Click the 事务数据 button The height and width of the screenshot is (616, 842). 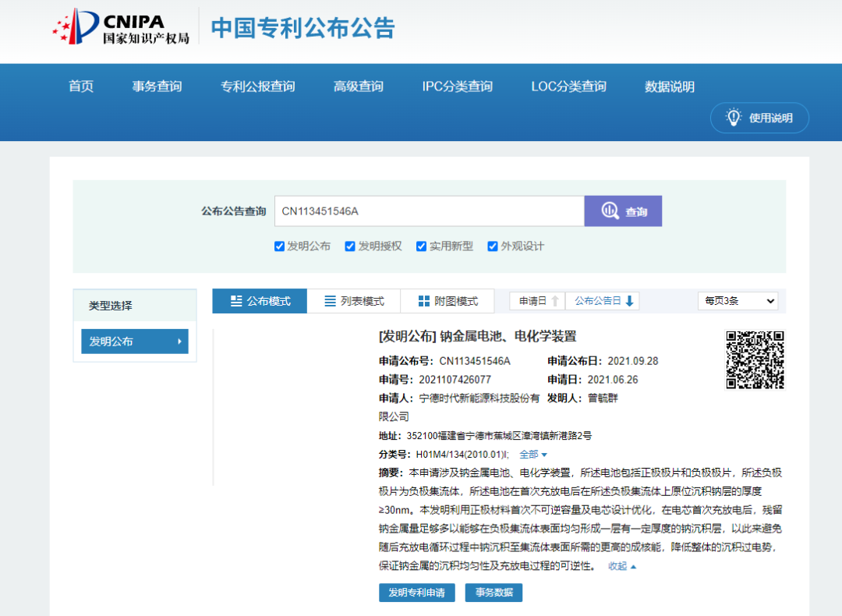pyautogui.click(x=494, y=593)
